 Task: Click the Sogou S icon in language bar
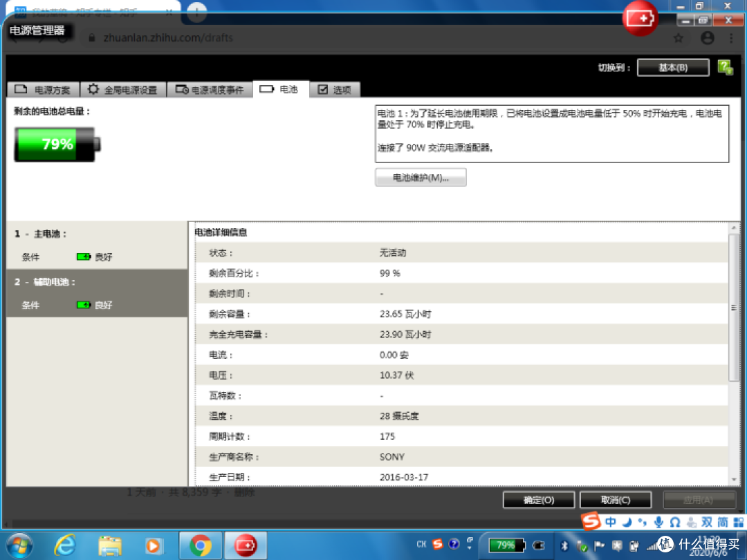coord(437,544)
